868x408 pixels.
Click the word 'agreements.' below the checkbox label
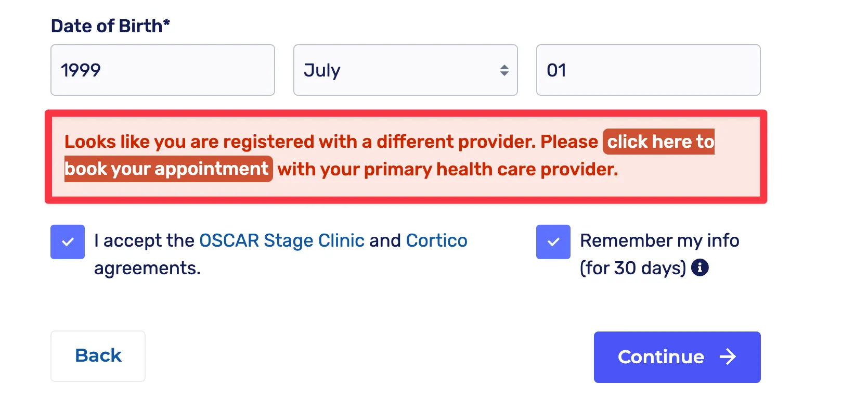pyautogui.click(x=147, y=268)
